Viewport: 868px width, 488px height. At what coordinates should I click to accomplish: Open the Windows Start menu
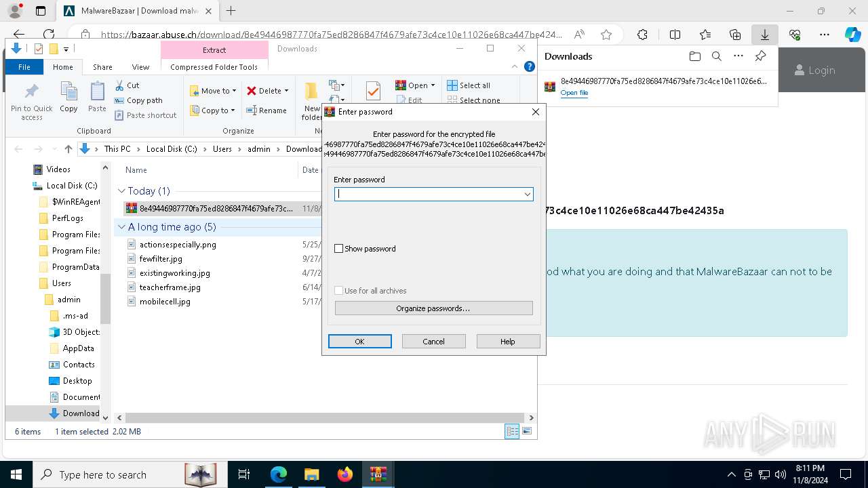coord(16,474)
